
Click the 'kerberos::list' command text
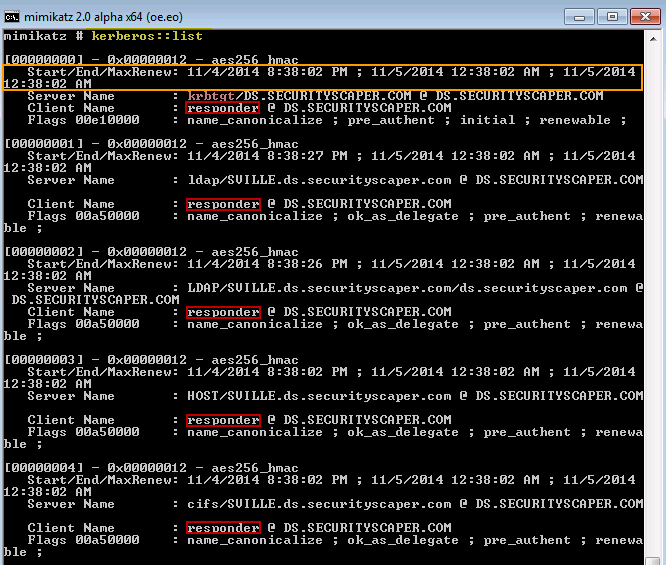point(147,36)
